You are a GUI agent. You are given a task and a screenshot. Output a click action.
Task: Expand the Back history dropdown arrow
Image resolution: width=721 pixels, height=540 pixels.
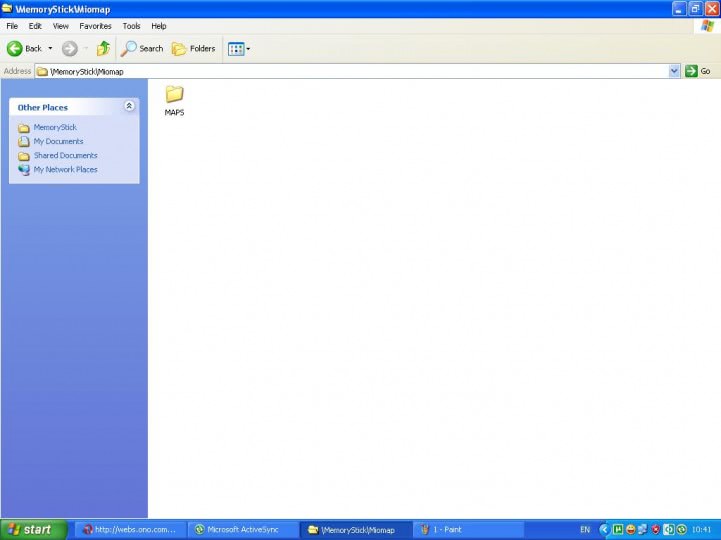tap(50, 48)
